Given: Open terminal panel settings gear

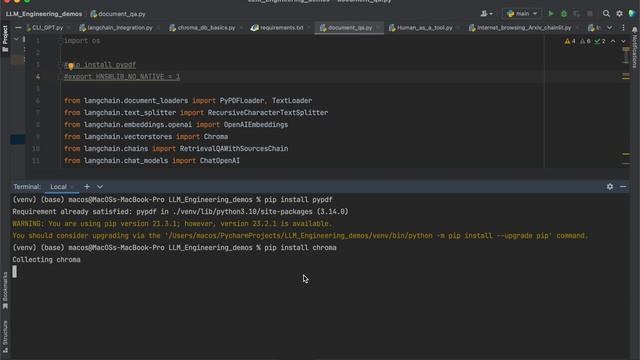Looking at the screenshot, I should point(610,187).
